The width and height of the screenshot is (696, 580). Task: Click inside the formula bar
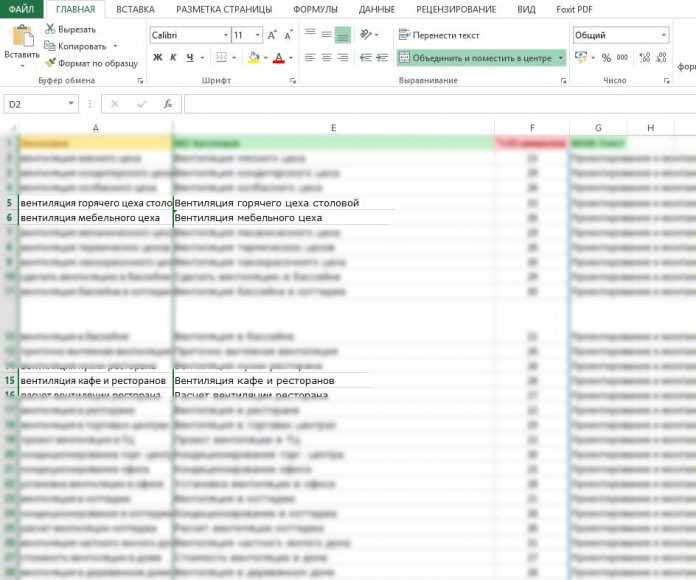click(x=440, y=104)
